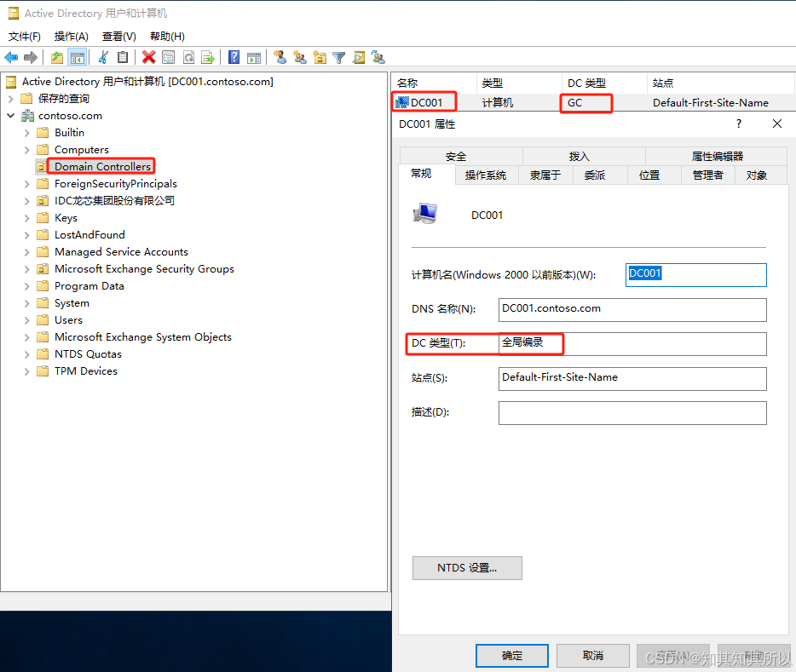Select the Users container

(68, 320)
